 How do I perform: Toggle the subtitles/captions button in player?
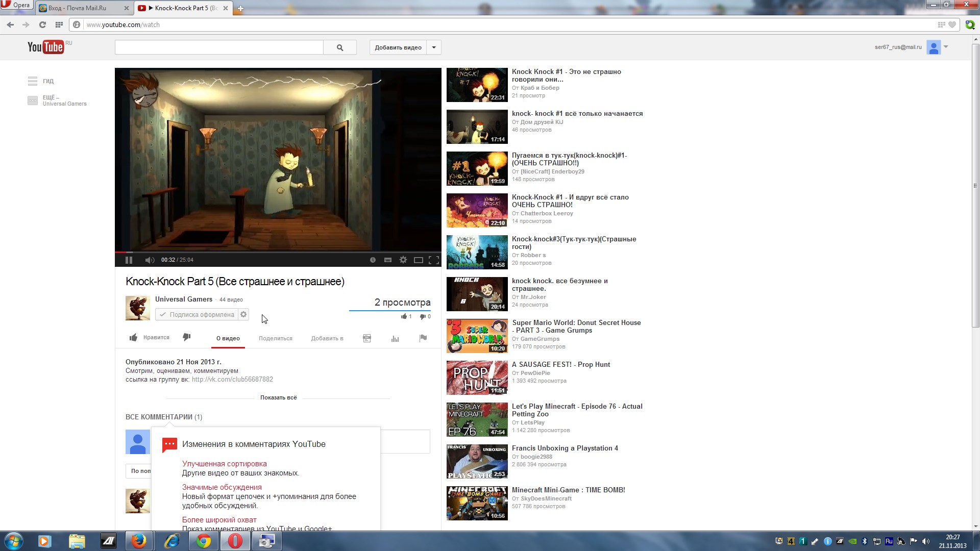388,260
